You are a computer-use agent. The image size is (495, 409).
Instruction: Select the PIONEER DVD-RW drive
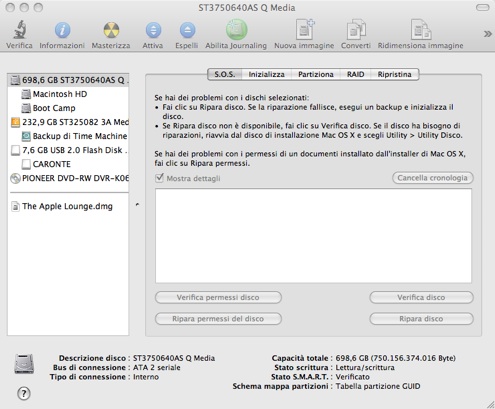tap(68, 178)
